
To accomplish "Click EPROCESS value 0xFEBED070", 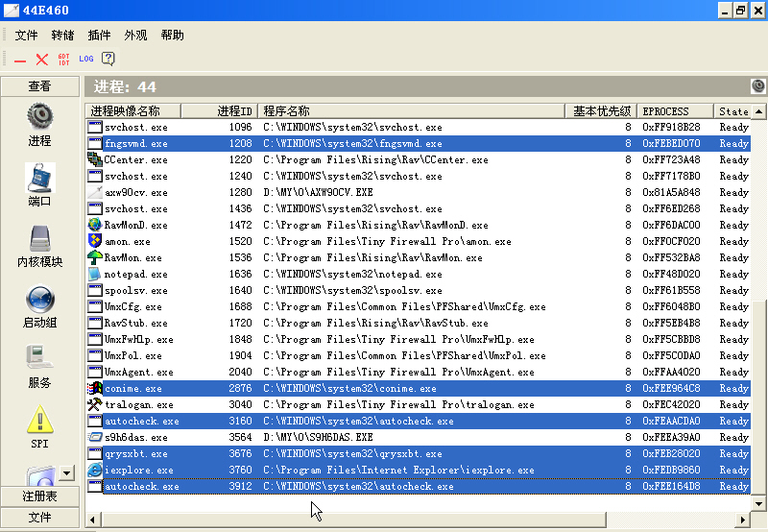I will tap(671, 143).
